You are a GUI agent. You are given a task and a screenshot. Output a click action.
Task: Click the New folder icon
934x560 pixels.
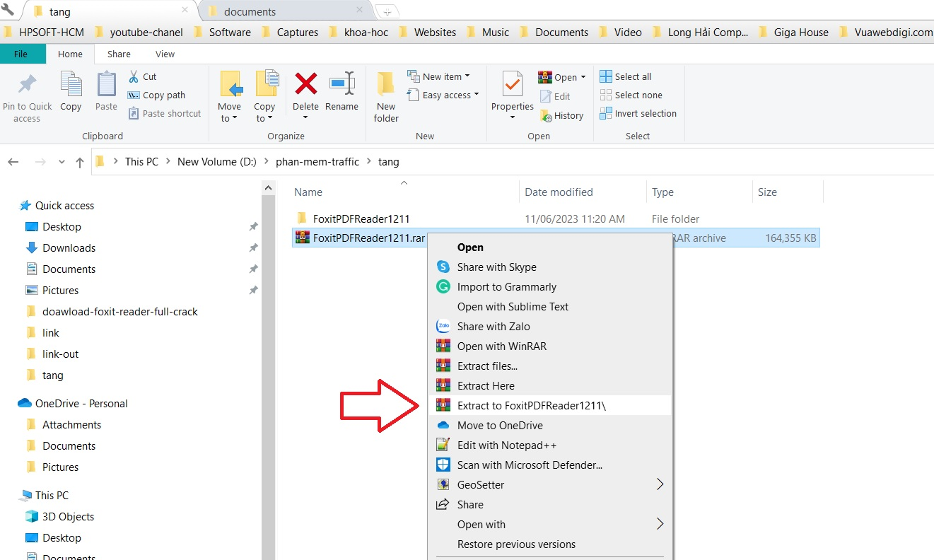[386, 84]
